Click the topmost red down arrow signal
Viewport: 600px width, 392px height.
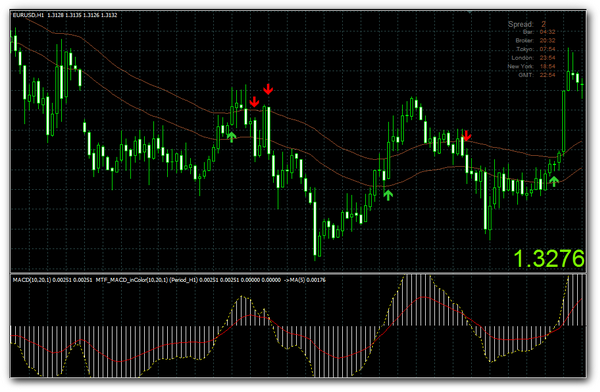pyautogui.click(x=268, y=89)
